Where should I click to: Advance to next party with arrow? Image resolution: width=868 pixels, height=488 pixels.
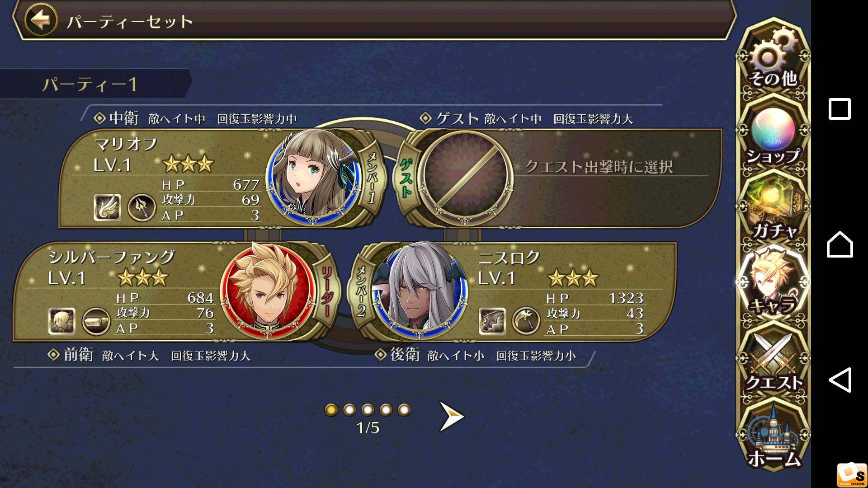[452, 416]
